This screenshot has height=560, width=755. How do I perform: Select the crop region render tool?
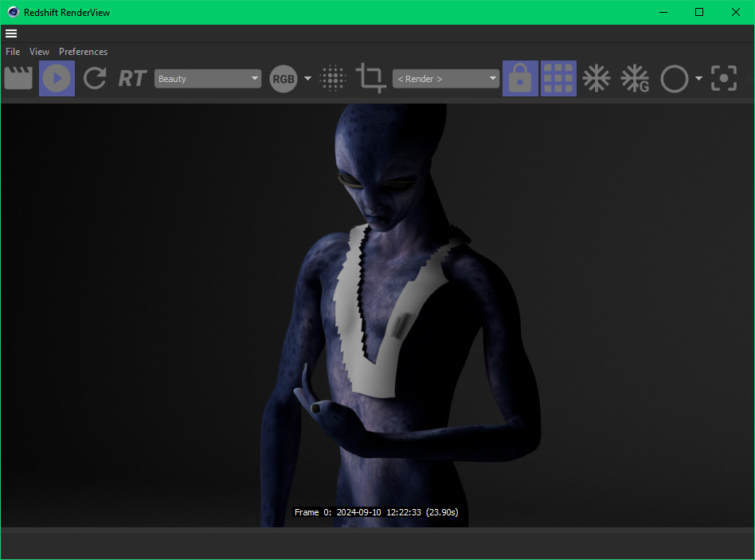tap(371, 78)
